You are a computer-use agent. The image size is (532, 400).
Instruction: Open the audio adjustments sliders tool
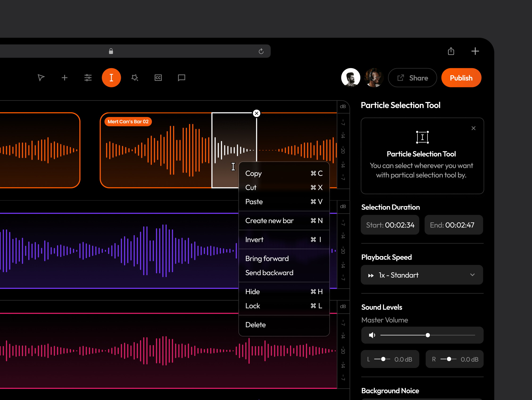click(88, 77)
